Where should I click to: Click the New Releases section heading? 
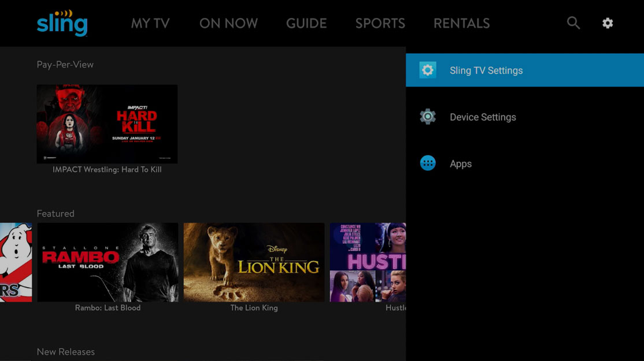point(66,352)
